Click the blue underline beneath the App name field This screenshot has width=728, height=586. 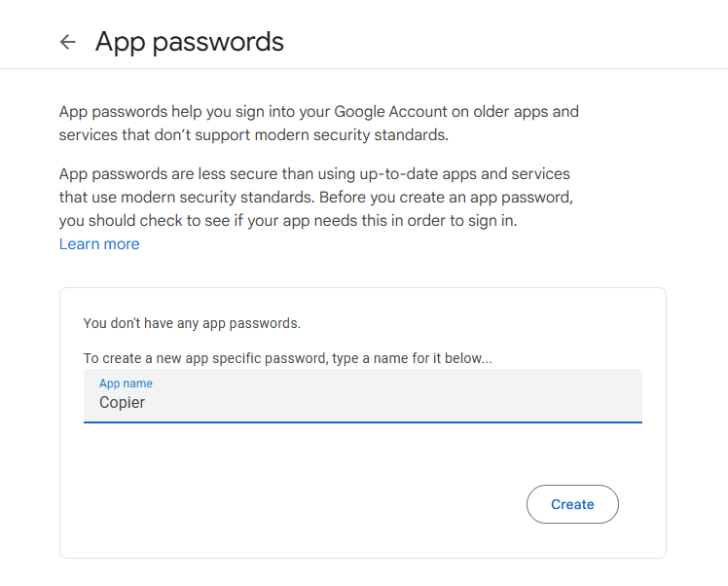pyautogui.click(x=362, y=422)
